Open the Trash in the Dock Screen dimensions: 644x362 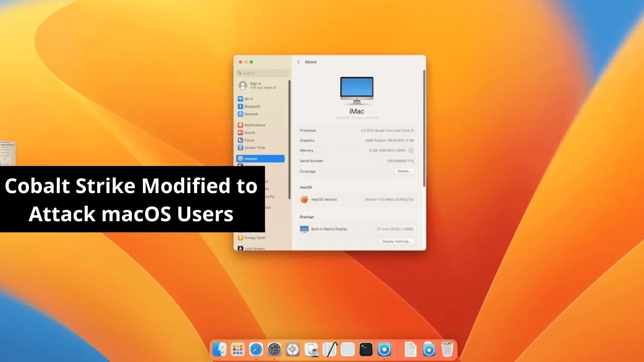click(x=447, y=349)
